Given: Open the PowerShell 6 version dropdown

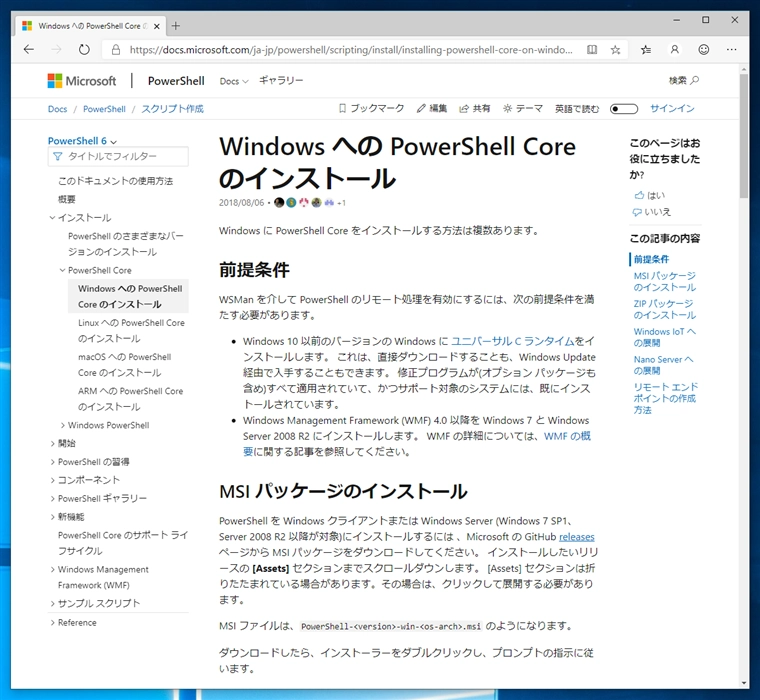Looking at the screenshot, I should pos(82,141).
